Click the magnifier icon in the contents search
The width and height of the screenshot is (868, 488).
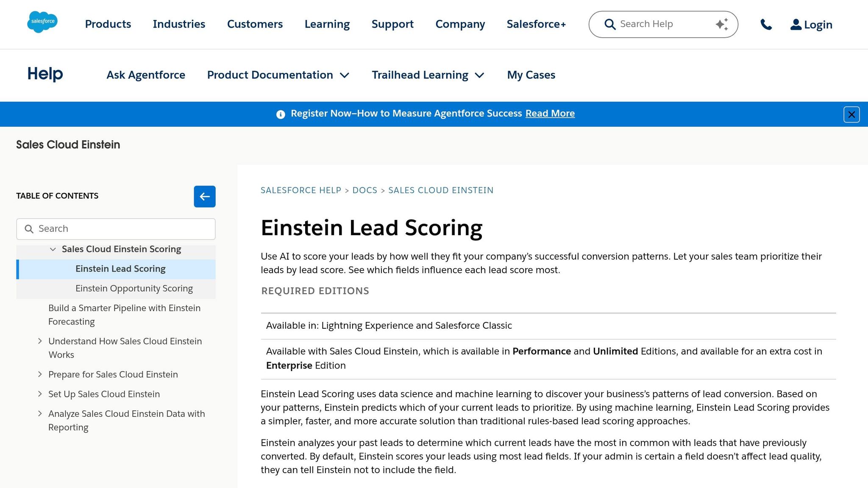29,229
